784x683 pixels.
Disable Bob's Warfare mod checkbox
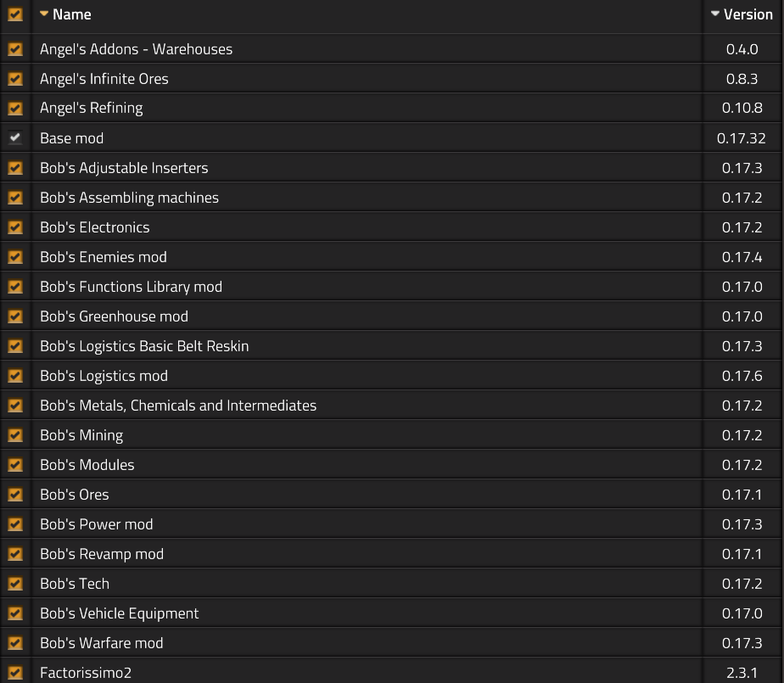[15, 643]
